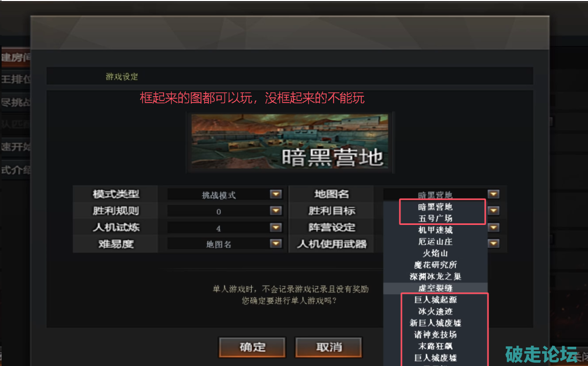Collapse the 地图名 dropdown arrow

coord(493,194)
